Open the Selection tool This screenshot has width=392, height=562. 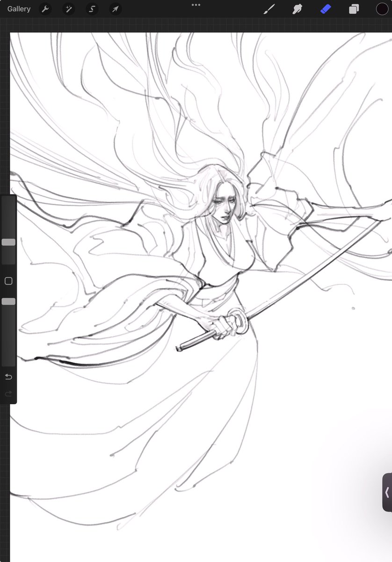92,9
